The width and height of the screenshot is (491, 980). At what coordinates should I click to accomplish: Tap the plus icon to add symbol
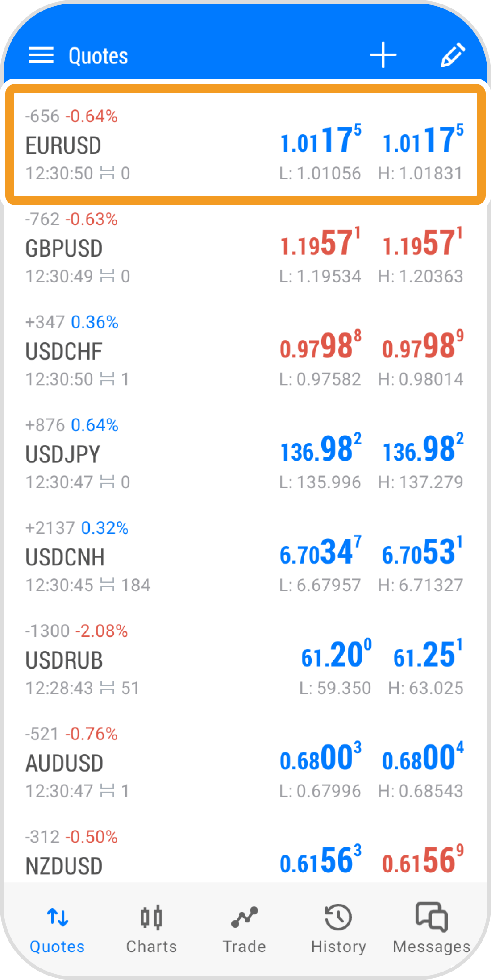(383, 55)
